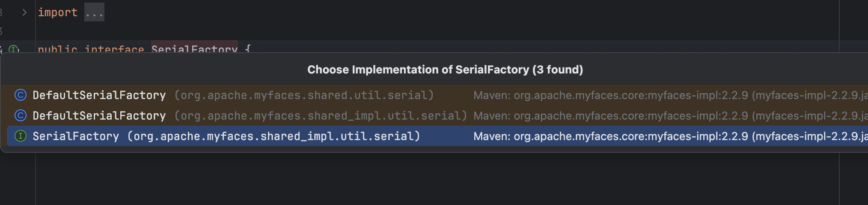The image size is (868, 205).
Task: Click package label org.apache.myfaces.shared_impl.util.serial of second row
Action: click(321, 115)
